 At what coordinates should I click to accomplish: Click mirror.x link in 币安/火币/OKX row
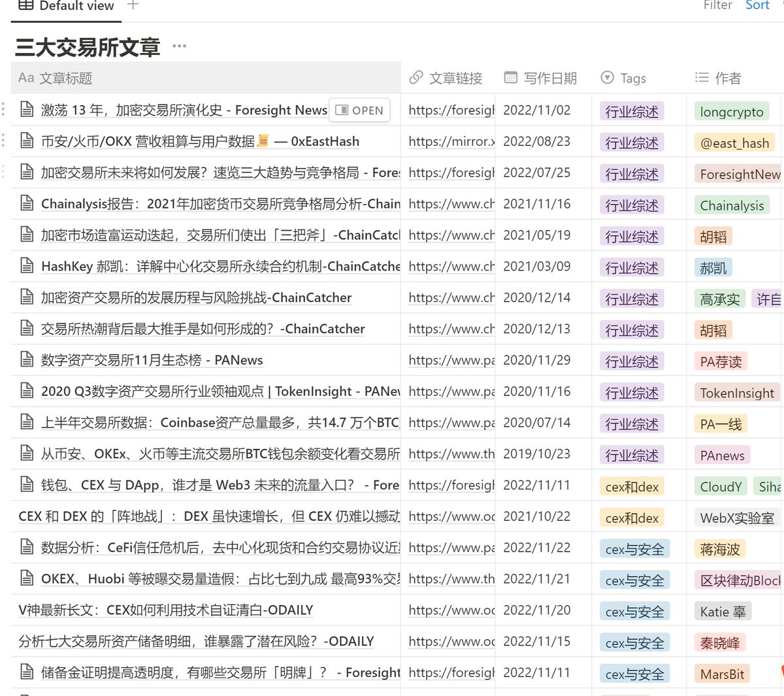(451, 141)
